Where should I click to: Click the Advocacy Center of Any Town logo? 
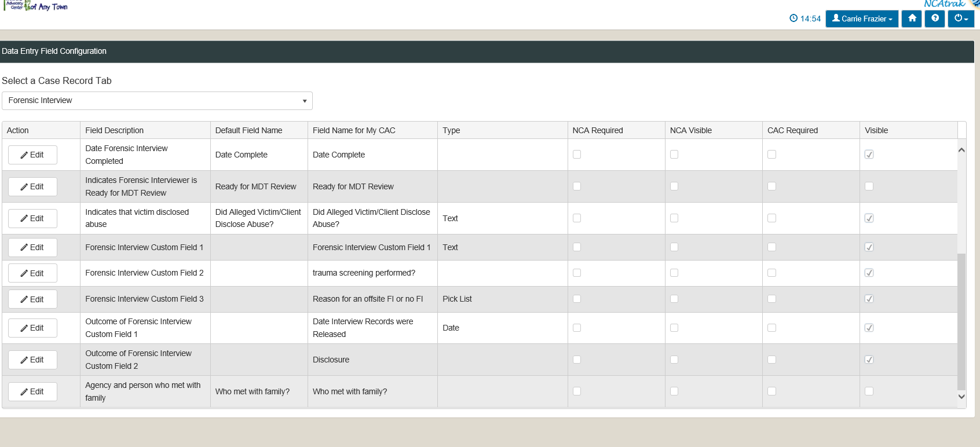point(36,6)
